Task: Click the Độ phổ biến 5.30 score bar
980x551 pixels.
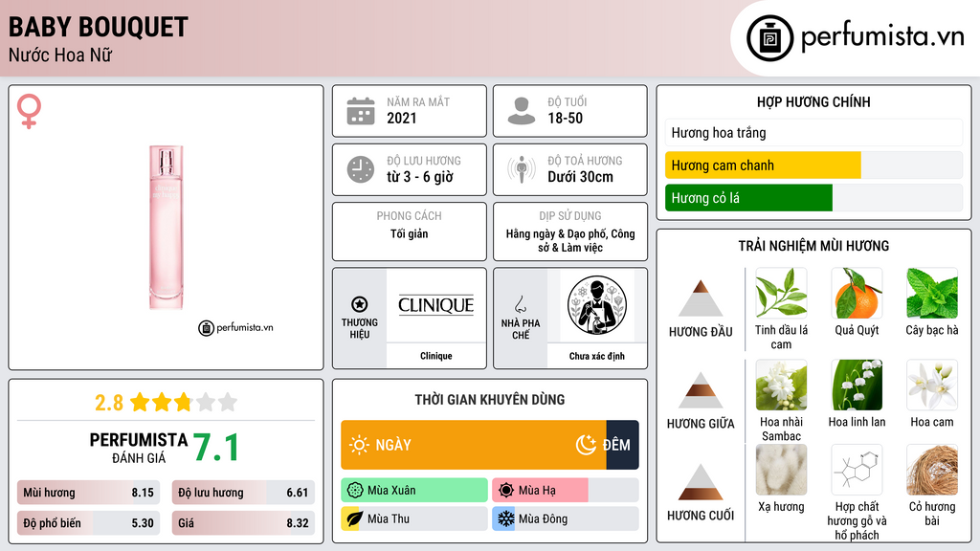Action: click(x=88, y=523)
